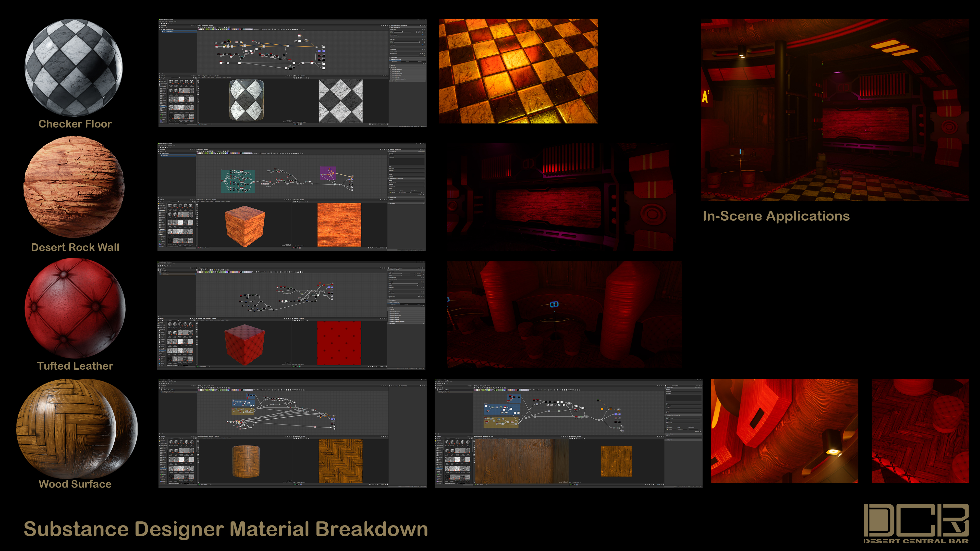The image size is (980, 551).
Task: Click the herringbone parquet 2D texture preview
Action: coord(340,461)
